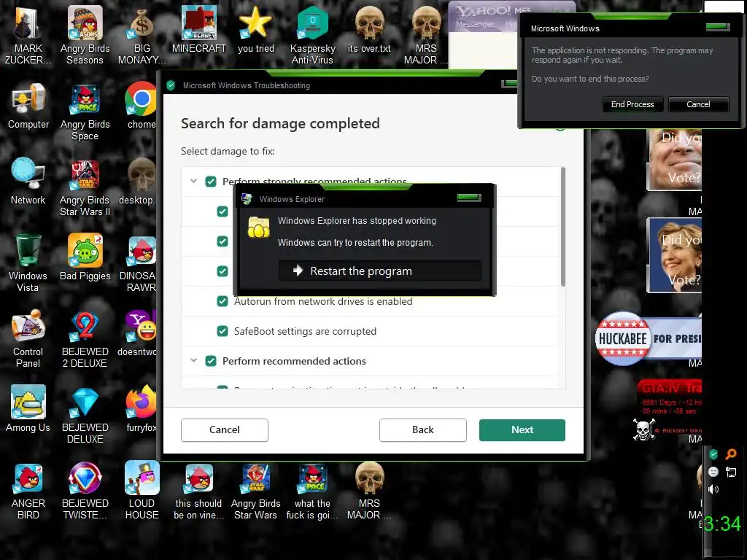Viewport: 747px width, 560px height.
Task: Launch the MINECRAFT shortcut
Action: pos(198,29)
